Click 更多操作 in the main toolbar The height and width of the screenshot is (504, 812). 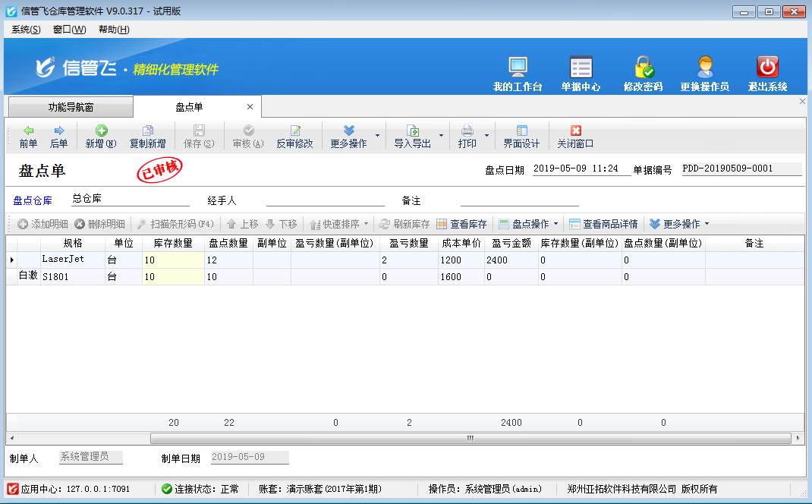(348, 137)
